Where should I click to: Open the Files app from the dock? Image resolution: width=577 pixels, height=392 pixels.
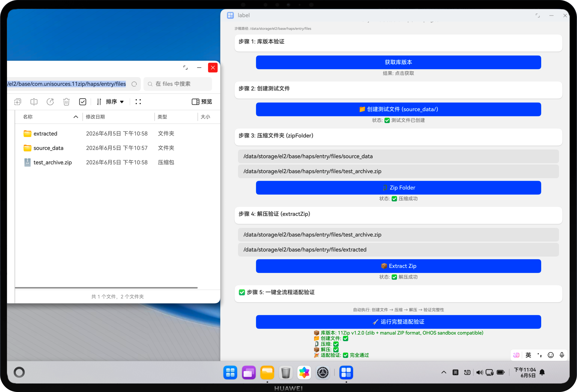tap(267, 372)
